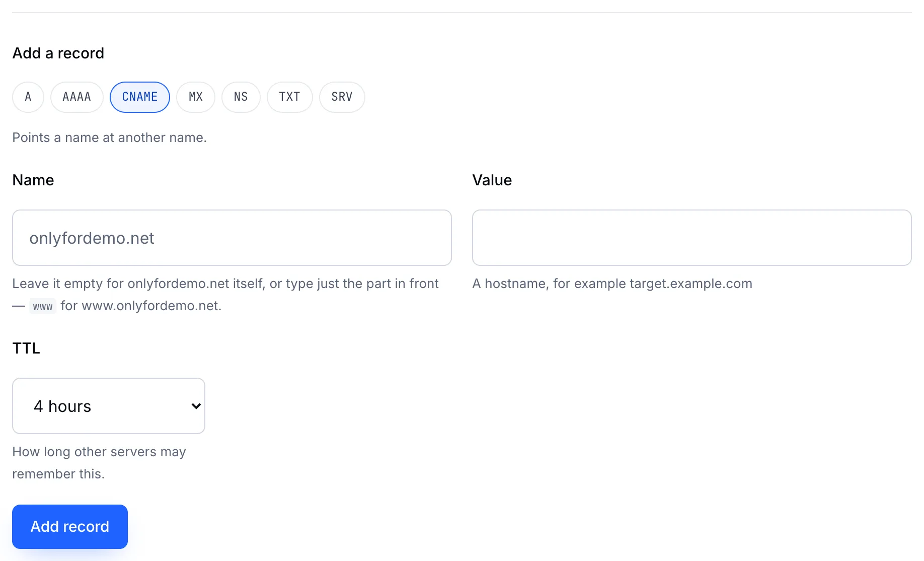
Task: Open the TTL dropdown showing 4 hours
Action: click(109, 406)
